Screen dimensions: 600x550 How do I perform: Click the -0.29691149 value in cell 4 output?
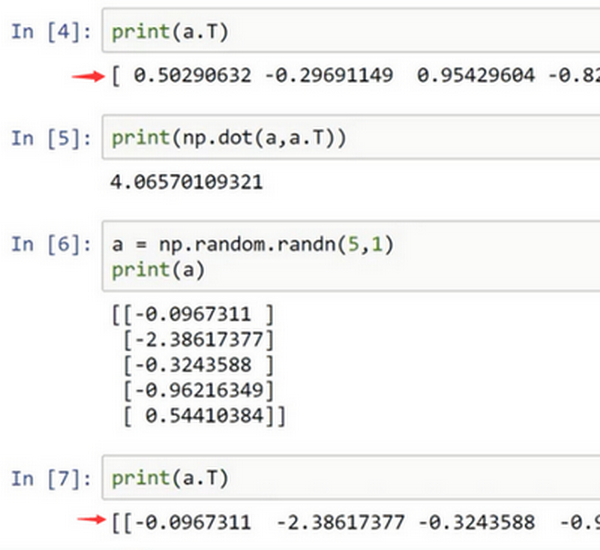tap(329, 75)
